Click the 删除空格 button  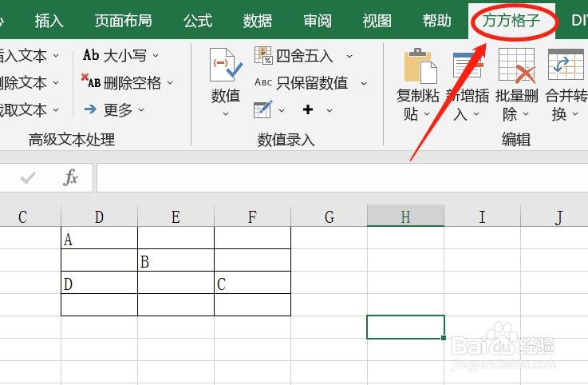[x=121, y=82]
